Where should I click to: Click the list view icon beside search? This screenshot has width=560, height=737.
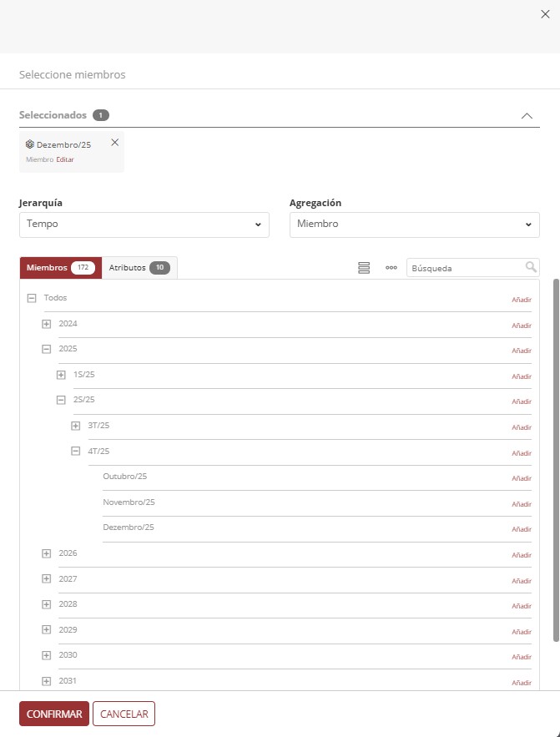364,268
